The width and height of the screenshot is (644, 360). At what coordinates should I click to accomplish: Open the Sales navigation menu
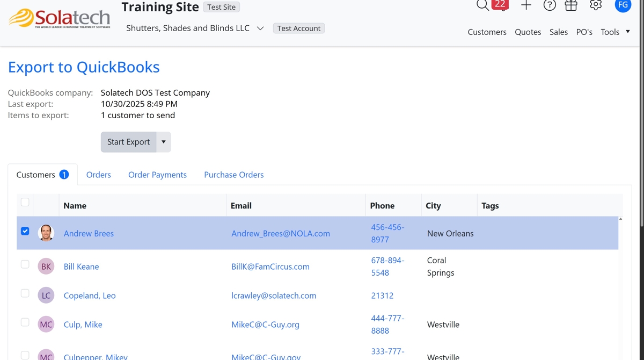tap(559, 32)
